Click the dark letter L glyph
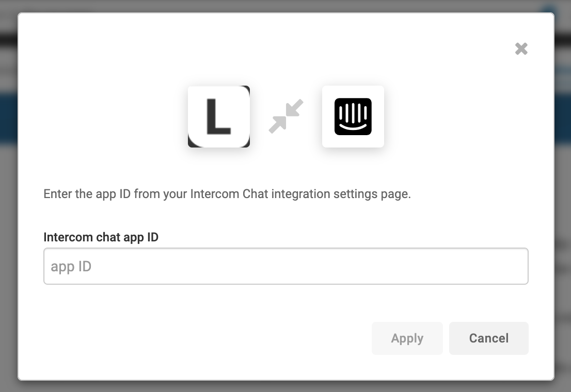This screenshot has height=392, width=571. [x=218, y=117]
